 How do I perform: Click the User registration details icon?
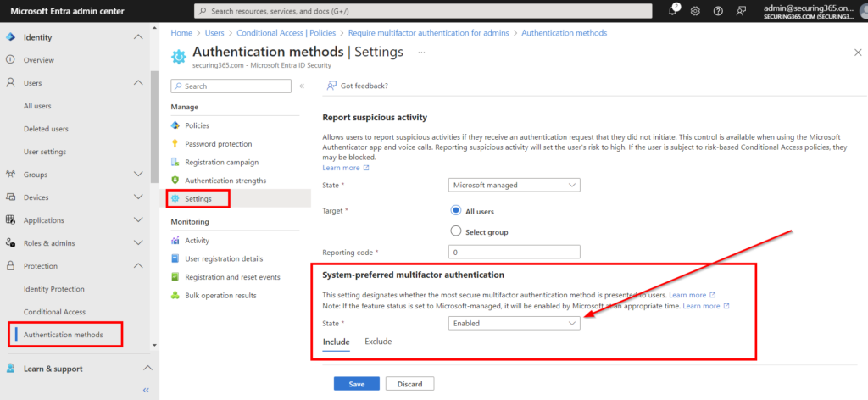click(x=175, y=259)
